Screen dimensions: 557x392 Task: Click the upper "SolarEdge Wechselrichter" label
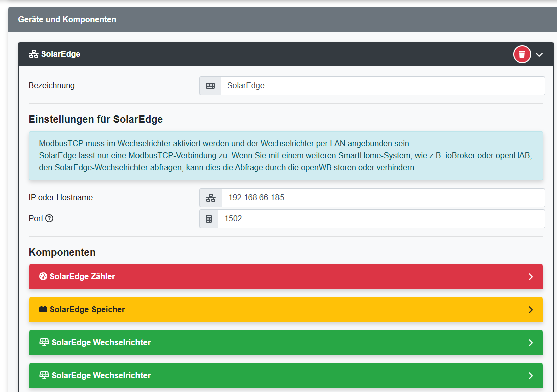coord(101,342)
